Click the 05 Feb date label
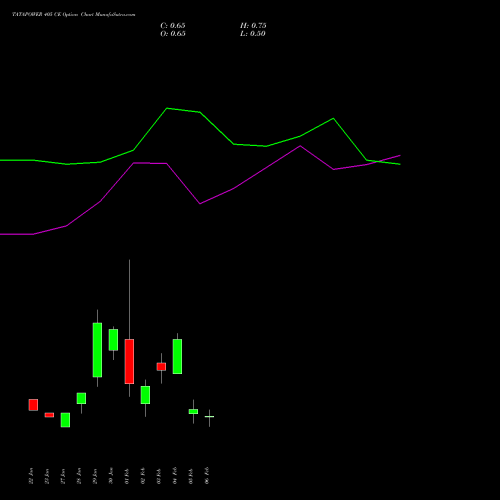Screen dimensions: 500x500 coord(191,476)
